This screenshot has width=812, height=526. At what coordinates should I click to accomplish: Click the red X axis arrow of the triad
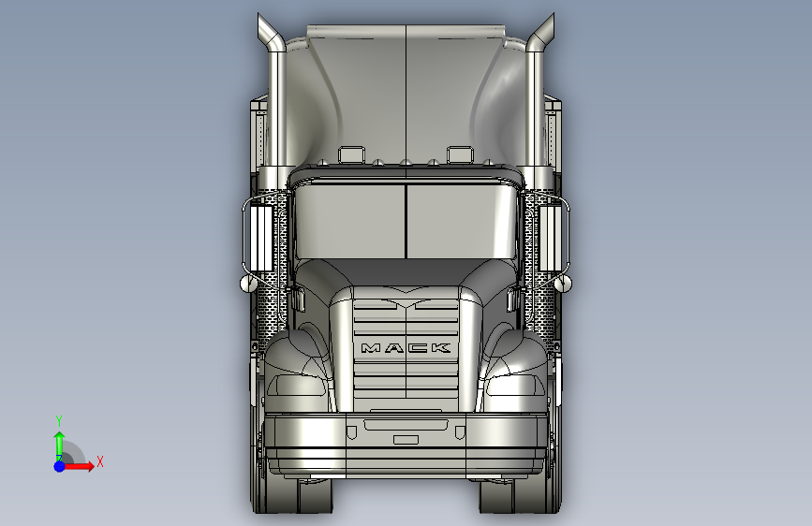79,466
